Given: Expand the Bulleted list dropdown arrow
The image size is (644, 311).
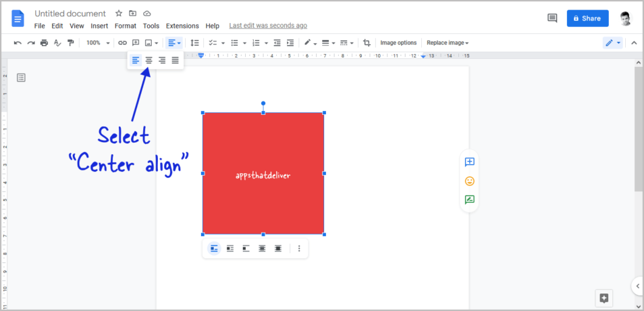Looking at the screenshot, I should point(244,43).
